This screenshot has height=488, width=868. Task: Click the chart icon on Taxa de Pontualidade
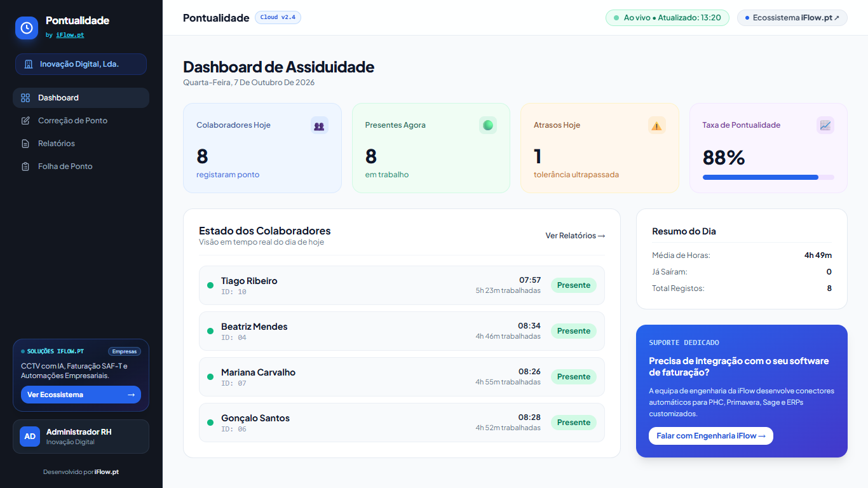(825, 125)
